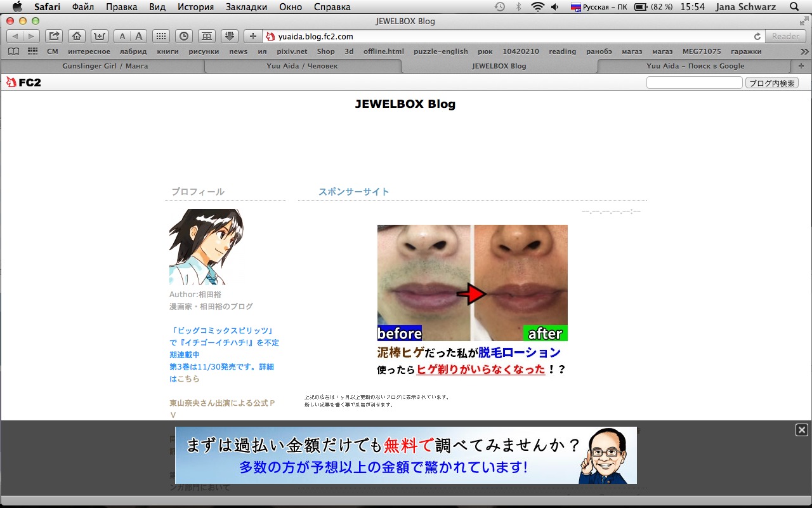This screenshot has width=812, height=508.
Task: Open Top Sites grid icon
Action: (161, 36)
